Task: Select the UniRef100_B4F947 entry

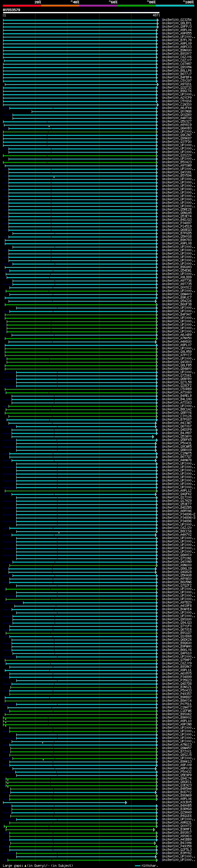Action: pos(176,314)
